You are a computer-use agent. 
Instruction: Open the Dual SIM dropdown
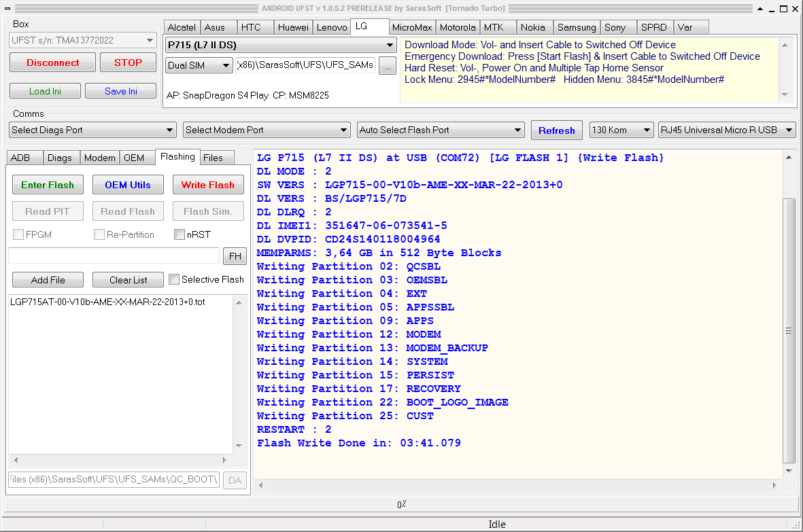click(x=199, y=65)
